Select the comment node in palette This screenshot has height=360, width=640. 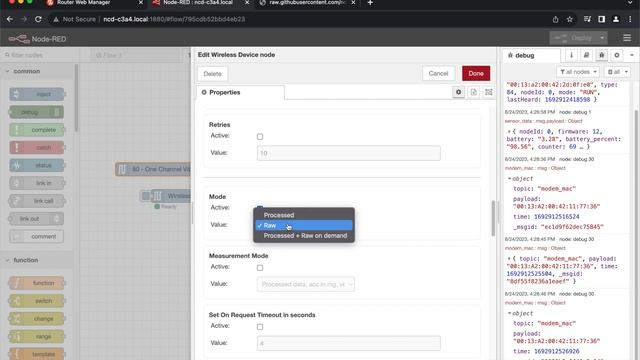point(37,236)
